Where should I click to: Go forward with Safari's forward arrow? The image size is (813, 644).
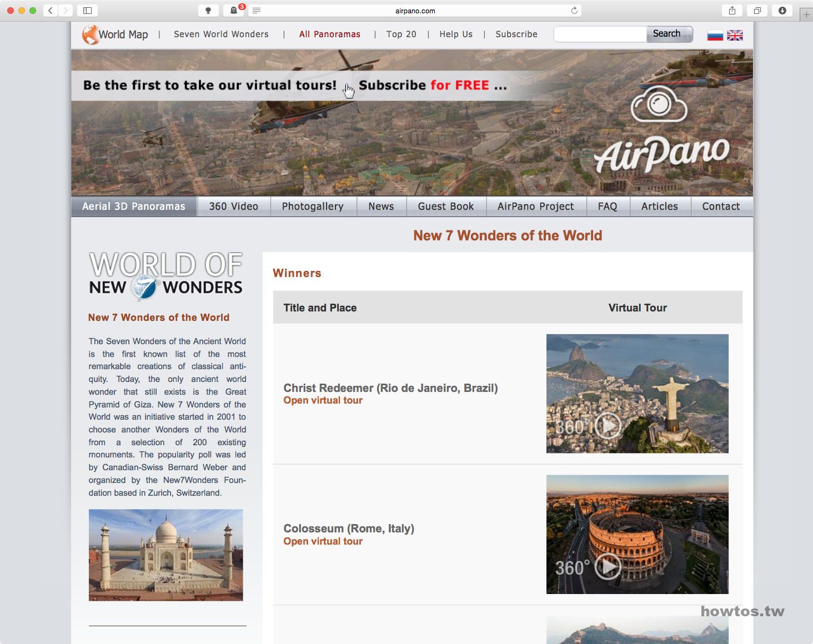(66, 11)
